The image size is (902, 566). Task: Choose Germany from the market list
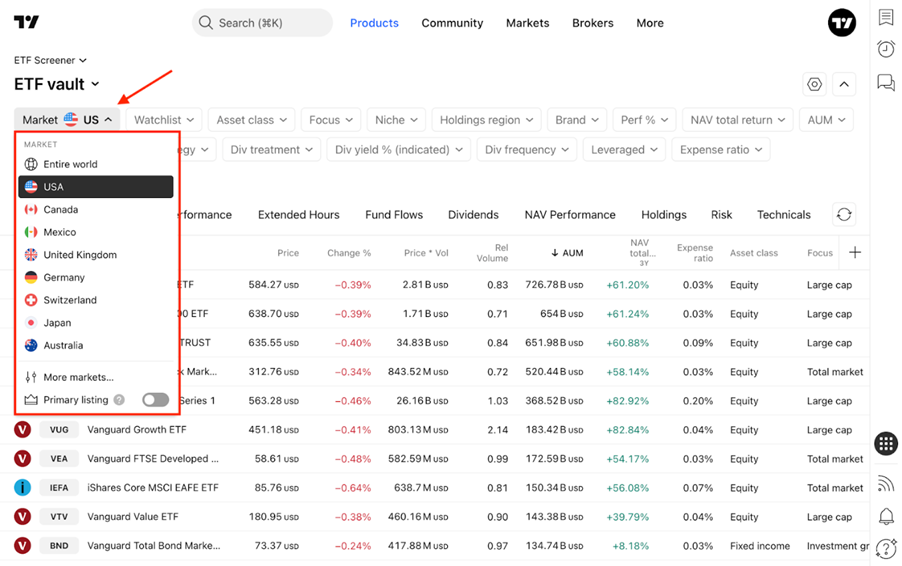coord(95,277)
